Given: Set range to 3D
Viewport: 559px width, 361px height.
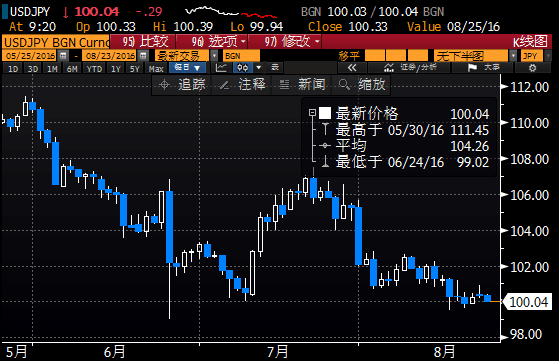Looking at the screenshot, I should (x=33, y=68).
